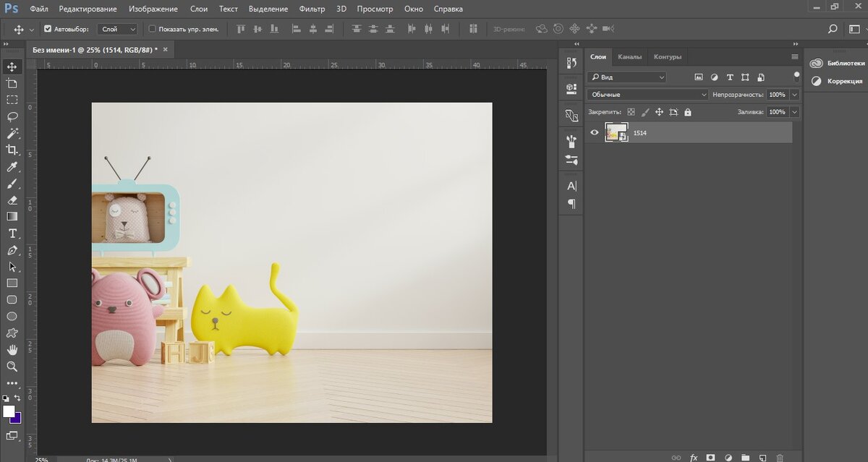The width and height of the screenshot is (868, 462).
Task: Create a new group folder icon
Action: pos(745,457)
